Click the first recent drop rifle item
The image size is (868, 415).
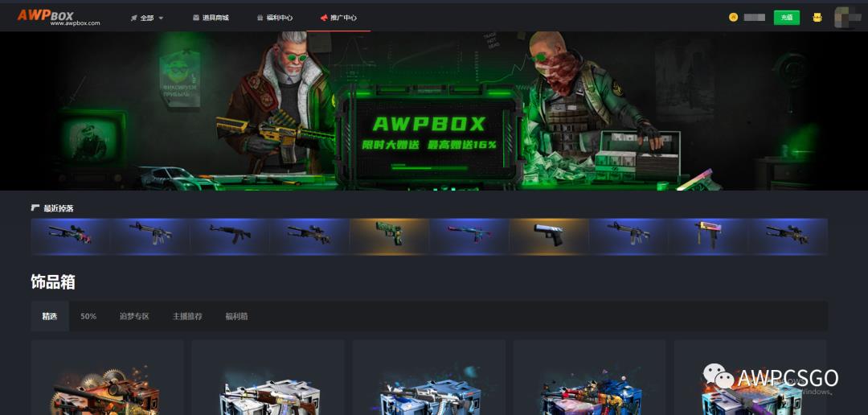click(70, 235)
